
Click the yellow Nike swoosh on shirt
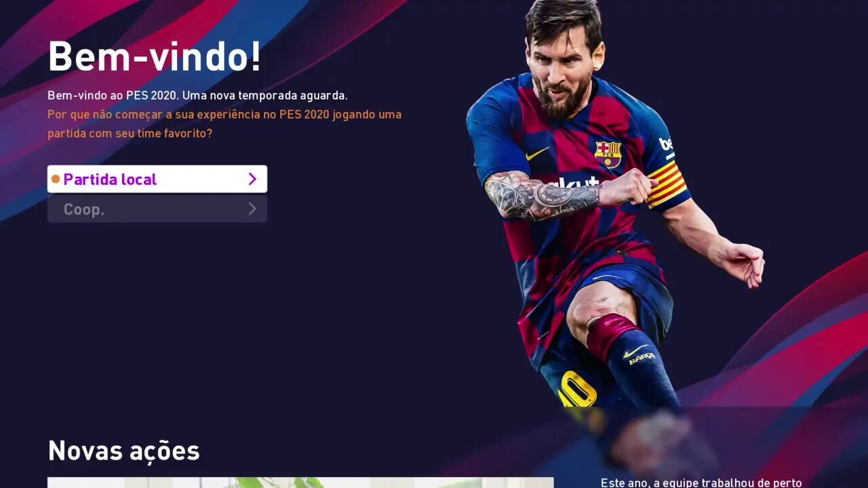(537, 154)
